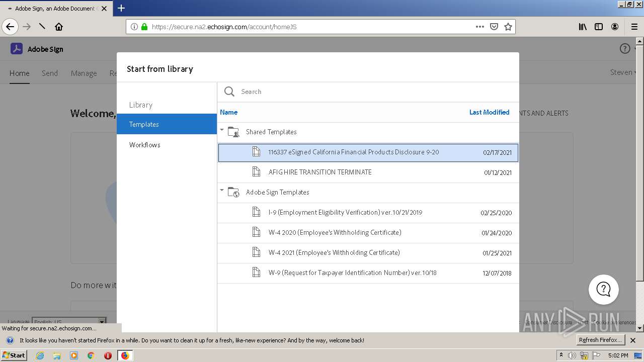
Task: Select 116337 eSigned California Financial Products Disclosure
Action: click(x=368, y=152)
